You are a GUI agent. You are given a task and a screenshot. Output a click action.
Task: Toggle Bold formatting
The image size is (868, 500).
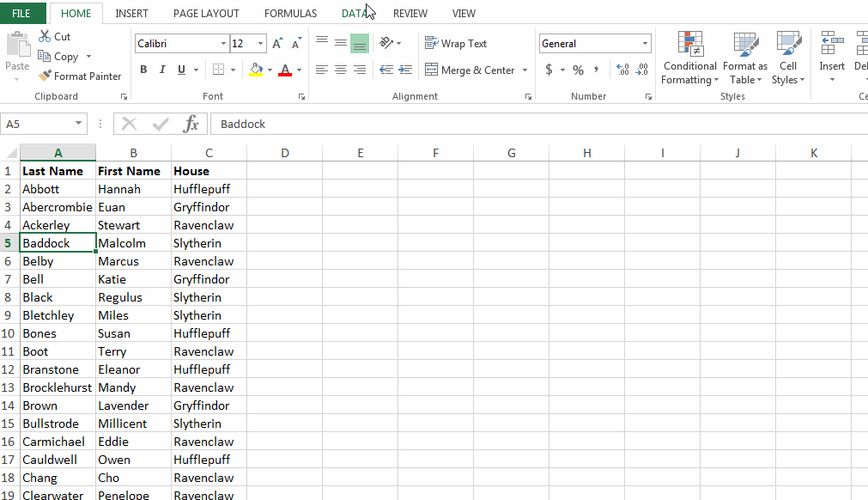pyautogui.click(x=143, y=70)
